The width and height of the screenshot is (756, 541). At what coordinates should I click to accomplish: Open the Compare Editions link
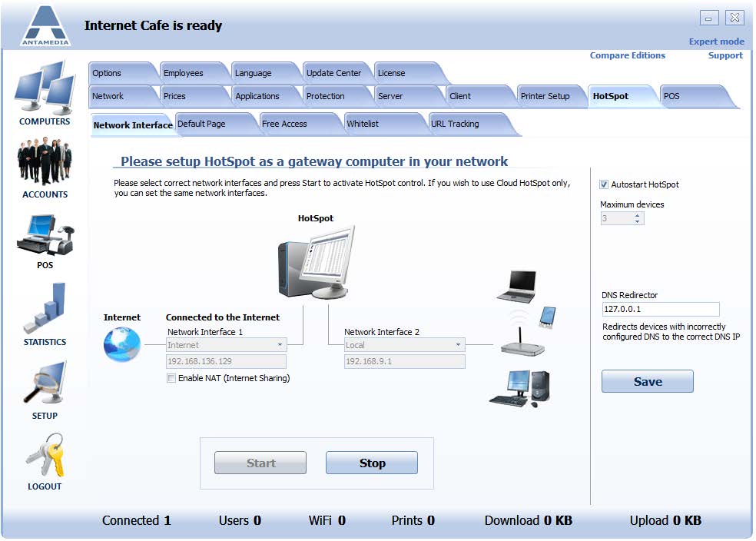pos(627,55)
